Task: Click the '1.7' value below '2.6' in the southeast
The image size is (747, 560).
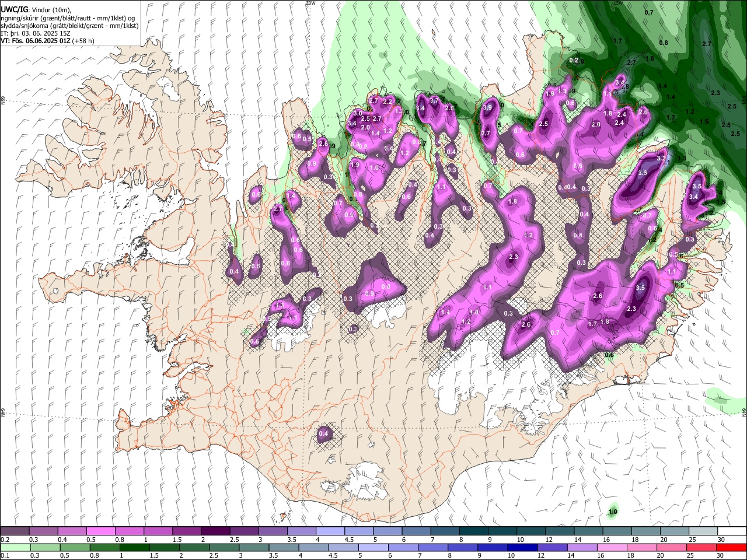Action: click(x=592, y=324)
